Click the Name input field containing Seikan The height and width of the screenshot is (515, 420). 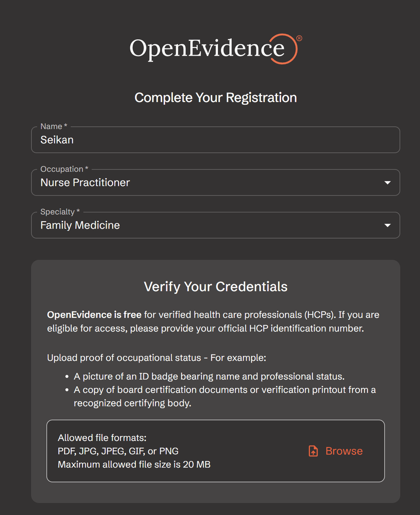[x=215, y=140]
